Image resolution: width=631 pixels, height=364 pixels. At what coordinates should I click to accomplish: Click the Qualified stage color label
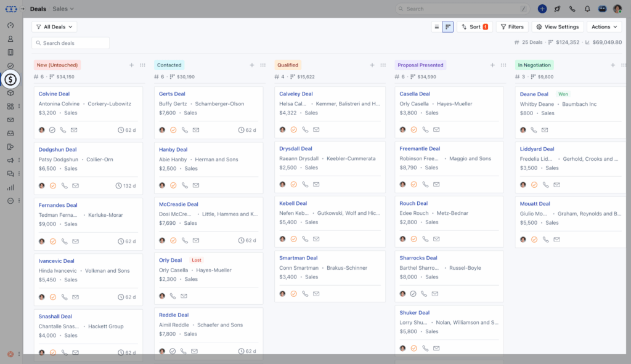(288, 65)
